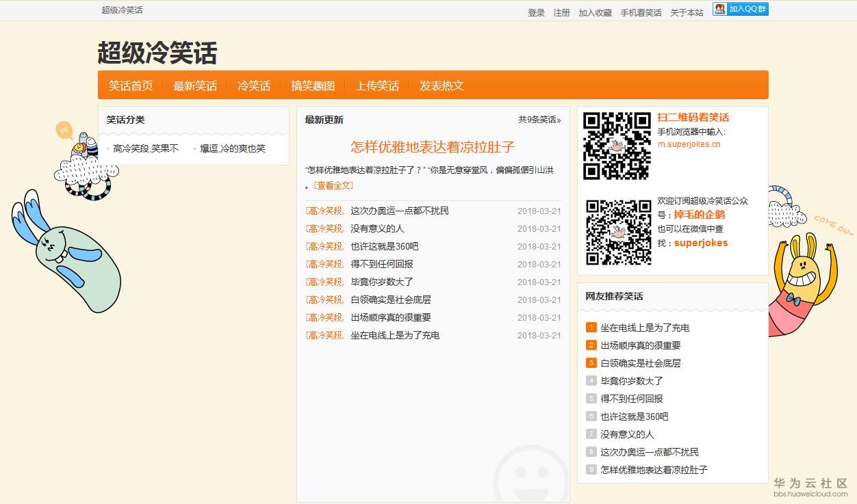
Task: Switch to 最新笑话
Action: (x=196, y=85)
